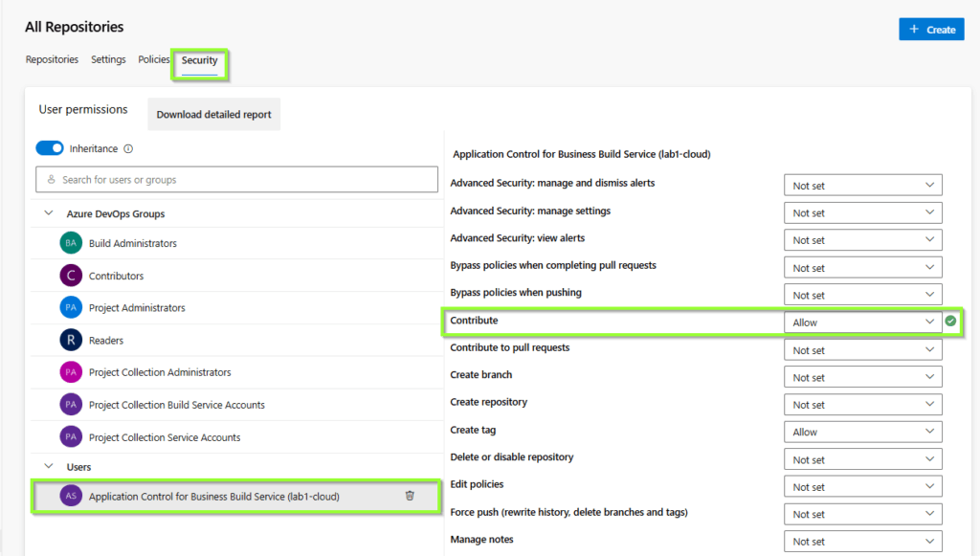The width and height of the screenshot is (980, 556).
Task: Click the Inheritance info icon
Action: coord(128,149)
